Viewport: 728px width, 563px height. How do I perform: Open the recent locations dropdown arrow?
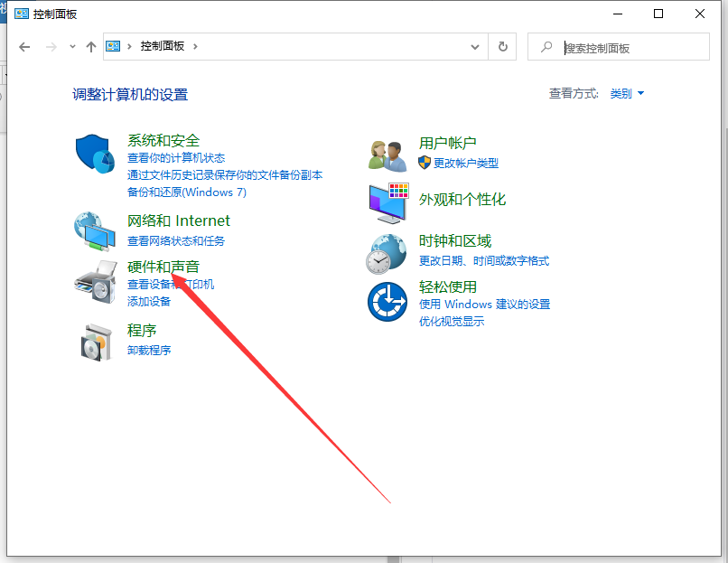point(72,47)
